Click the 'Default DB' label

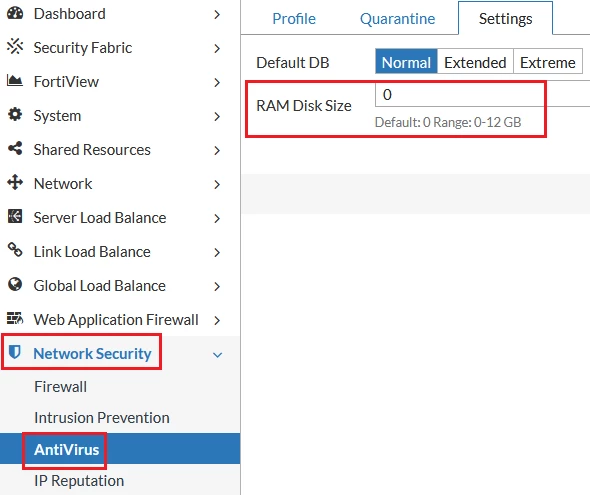tap(293, 62)
